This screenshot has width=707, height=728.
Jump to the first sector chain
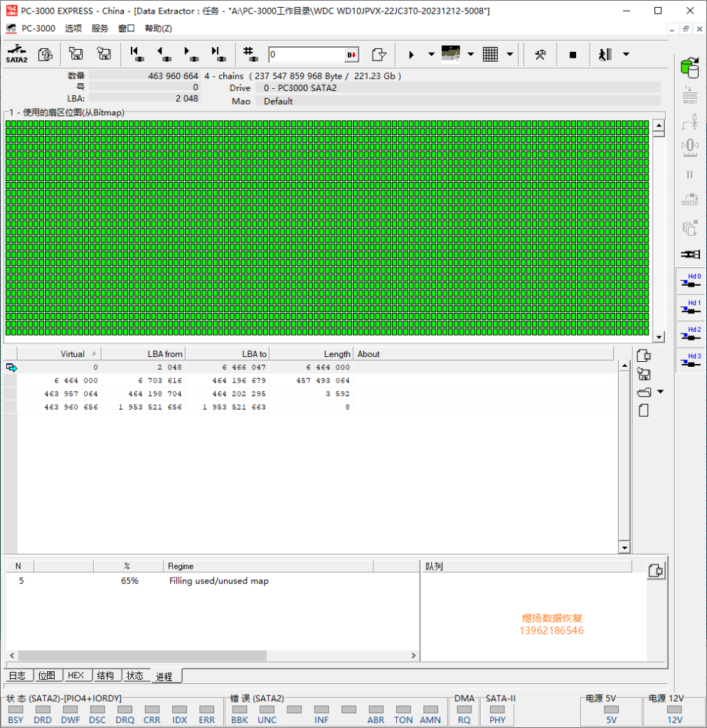point(137,54)
